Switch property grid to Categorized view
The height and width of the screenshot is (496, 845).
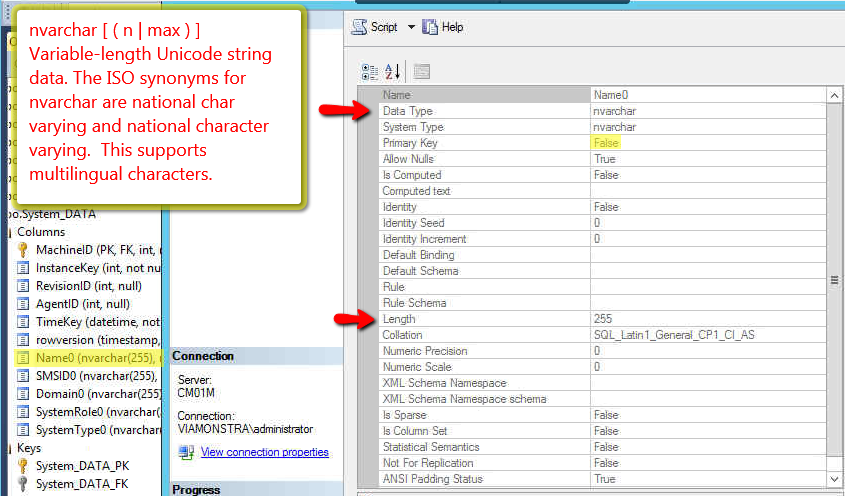coord(369,71)
